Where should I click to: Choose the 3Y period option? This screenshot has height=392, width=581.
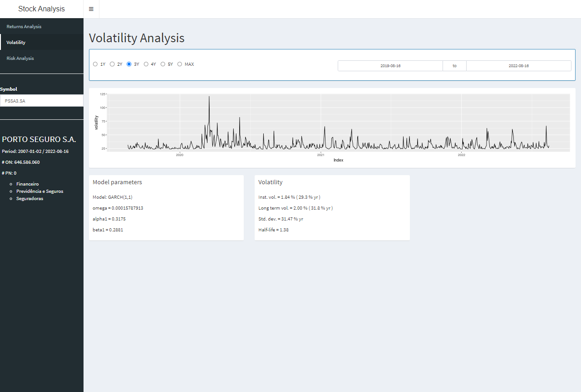coord(129,64)
